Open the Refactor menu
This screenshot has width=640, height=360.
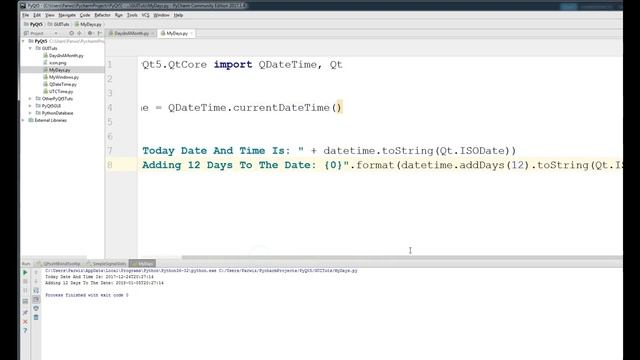[102, 15]
